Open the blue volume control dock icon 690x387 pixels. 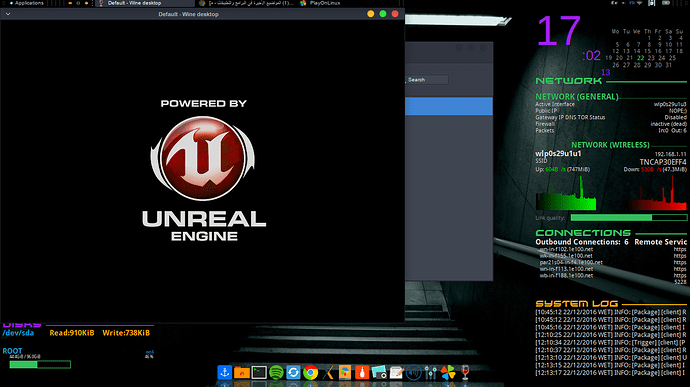click(413, 372)
